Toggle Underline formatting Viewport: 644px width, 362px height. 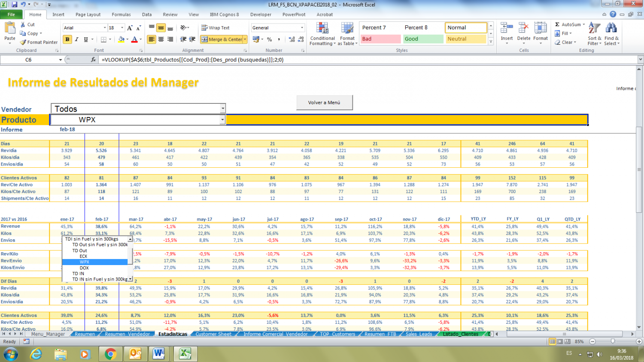point(86,39)
